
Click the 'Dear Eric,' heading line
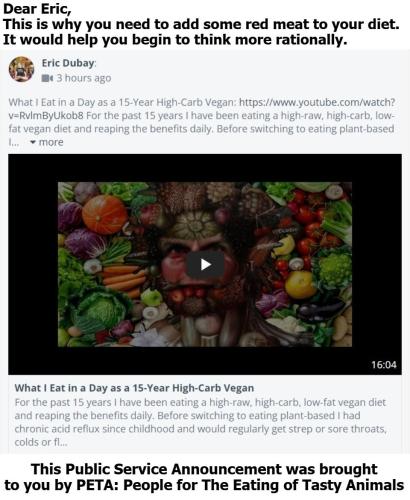coord(37,9)
